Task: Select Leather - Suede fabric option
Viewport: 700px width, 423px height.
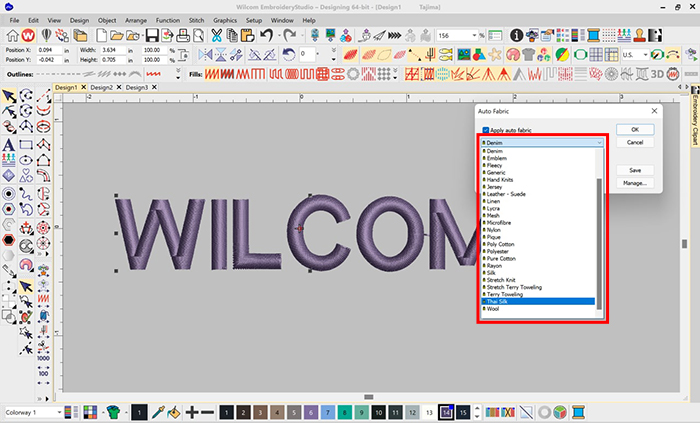Action: click(x=538, y=194)
